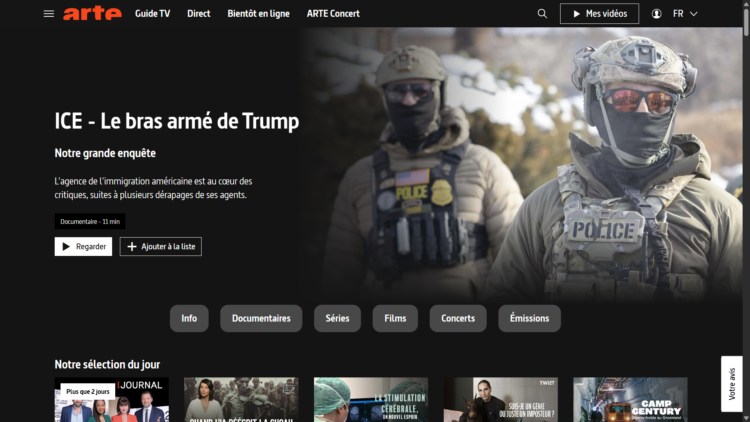Open the search magnifier icon
Image resolution: width=750 pixels, height=422 pixels.
coord(542,14)
